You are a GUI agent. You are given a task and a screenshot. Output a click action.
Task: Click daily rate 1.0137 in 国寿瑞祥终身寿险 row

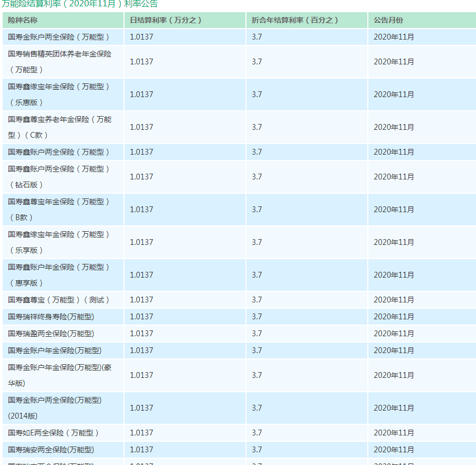[x=141, y=317]
